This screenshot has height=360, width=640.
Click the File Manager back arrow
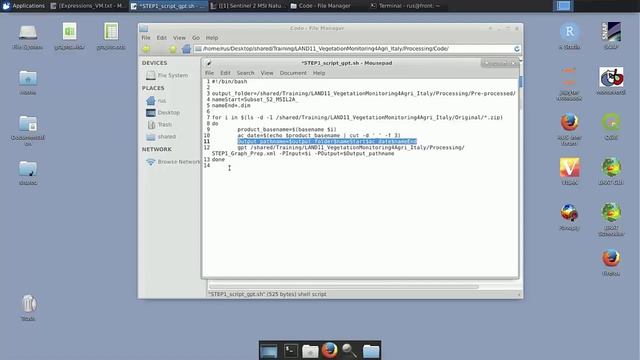(146, 49)
